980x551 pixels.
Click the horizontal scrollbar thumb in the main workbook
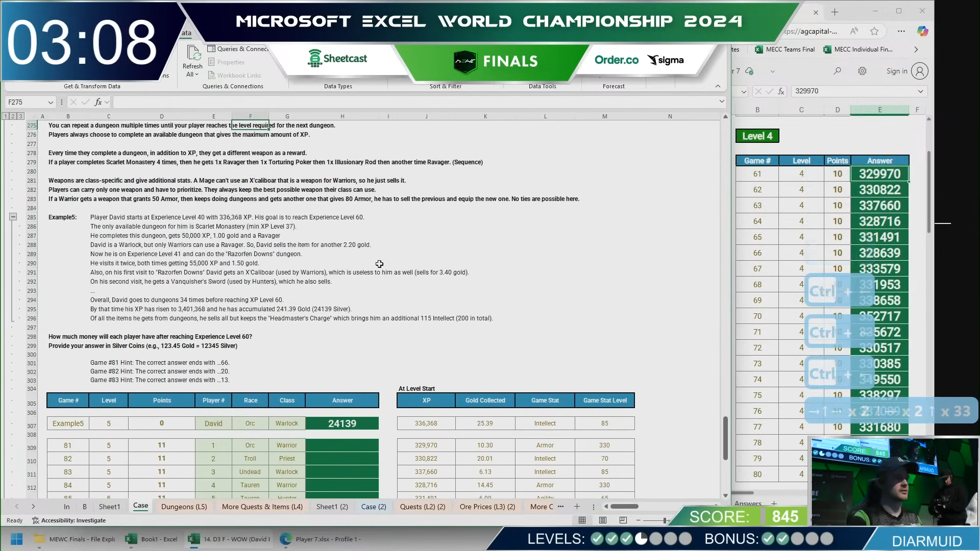pos(624,507)
